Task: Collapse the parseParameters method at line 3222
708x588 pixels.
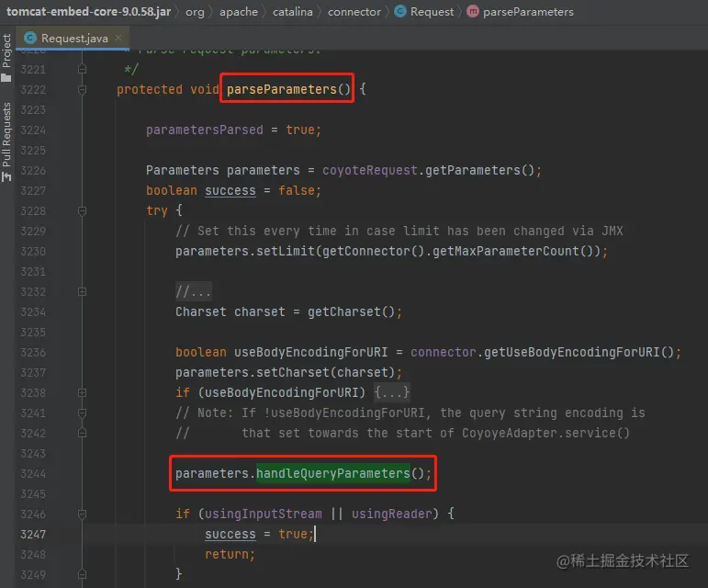Action: tap(82, 90)
